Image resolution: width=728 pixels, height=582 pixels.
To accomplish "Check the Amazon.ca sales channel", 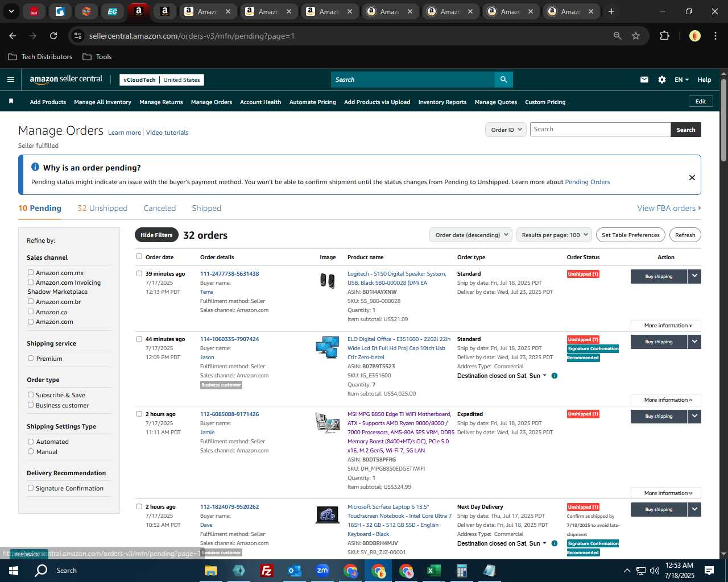I will pyautogui.click(x=31, y=312).
